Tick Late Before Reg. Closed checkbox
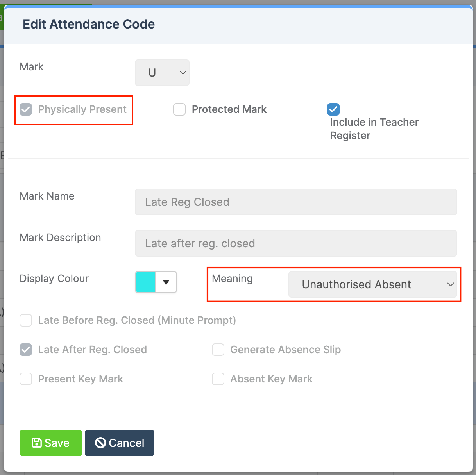 coord(26,321)
